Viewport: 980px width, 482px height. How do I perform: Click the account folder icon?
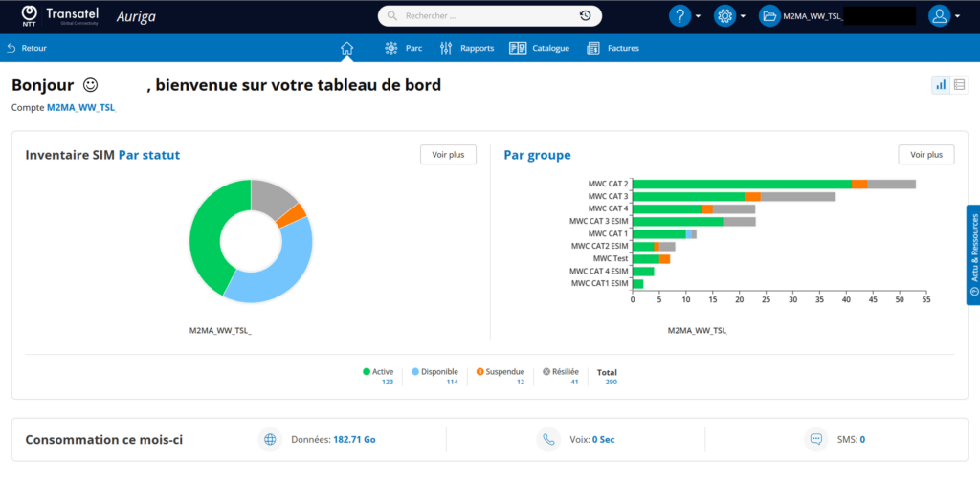pos(770,16)
